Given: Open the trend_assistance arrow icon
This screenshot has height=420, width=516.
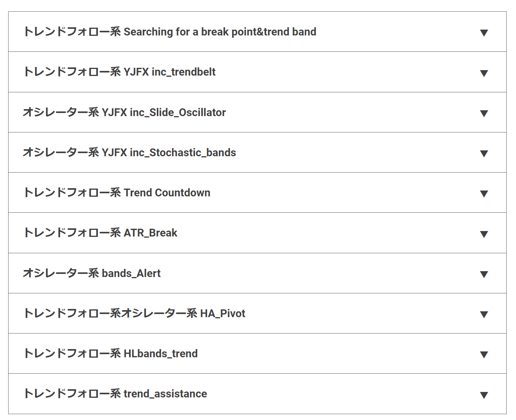Looking at the screenshot, I should pyautogui.click(x=484, y=395).
